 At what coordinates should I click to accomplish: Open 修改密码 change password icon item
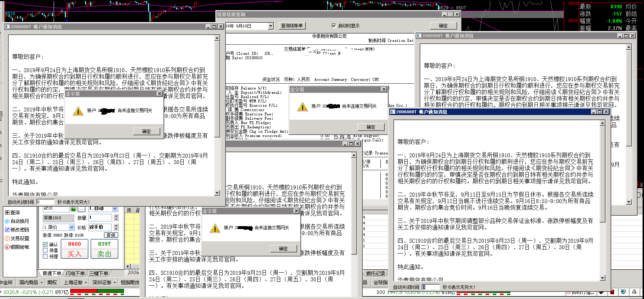17,230
